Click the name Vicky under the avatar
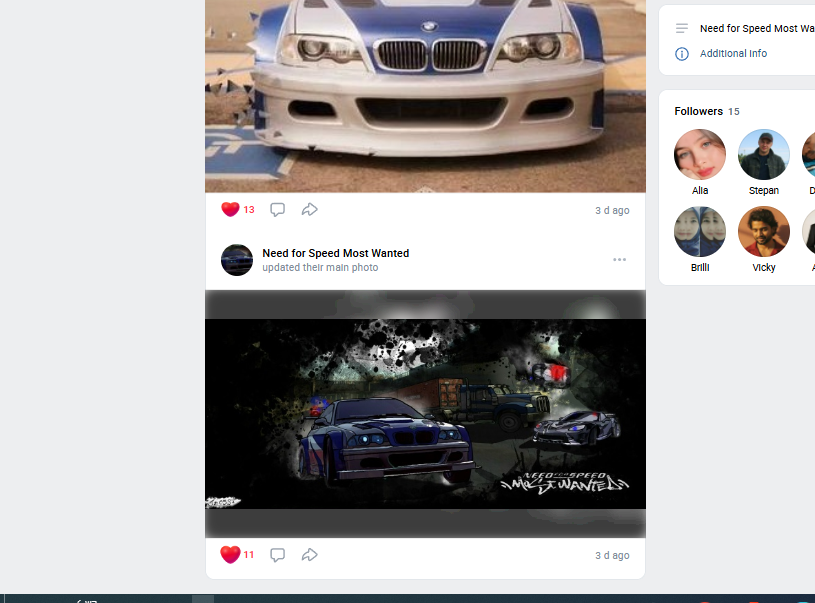 click(764, 267)
